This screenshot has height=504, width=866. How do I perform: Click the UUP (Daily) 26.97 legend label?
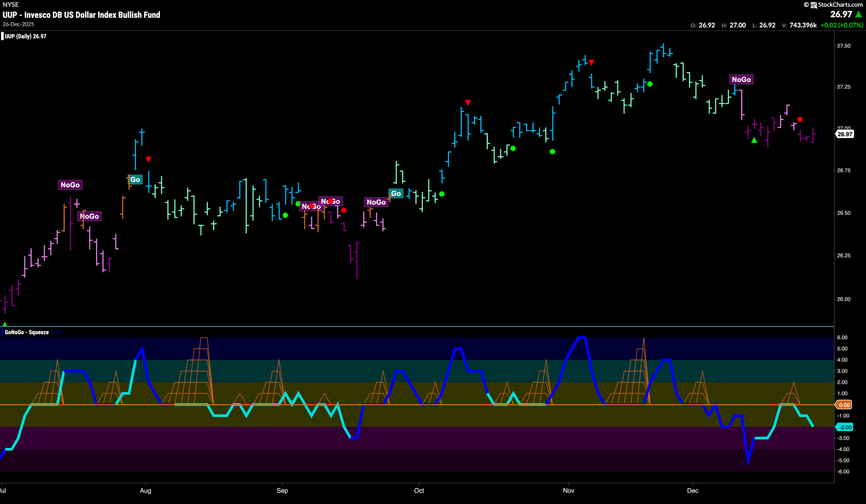pyautogui.click(x=25, y=36)
